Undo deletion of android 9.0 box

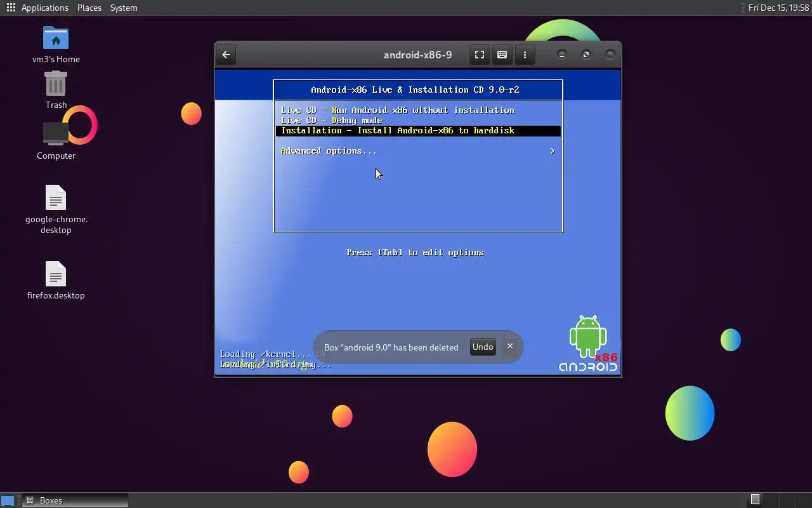pyautogui.click(x=483, y=347)
